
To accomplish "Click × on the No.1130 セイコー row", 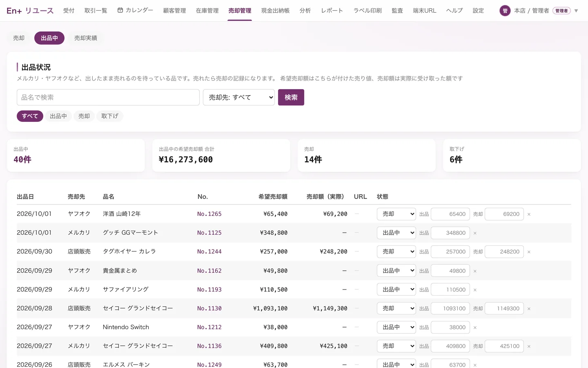I will pos(529,309).
